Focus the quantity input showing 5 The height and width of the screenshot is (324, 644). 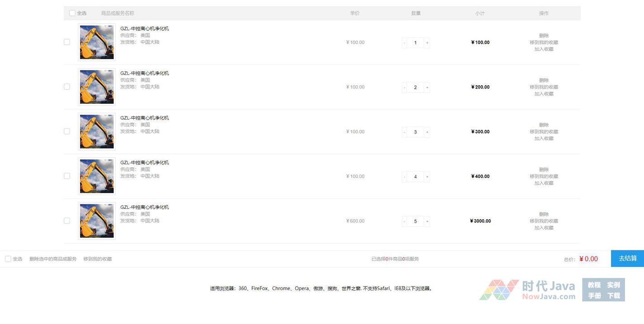[415, 222]
